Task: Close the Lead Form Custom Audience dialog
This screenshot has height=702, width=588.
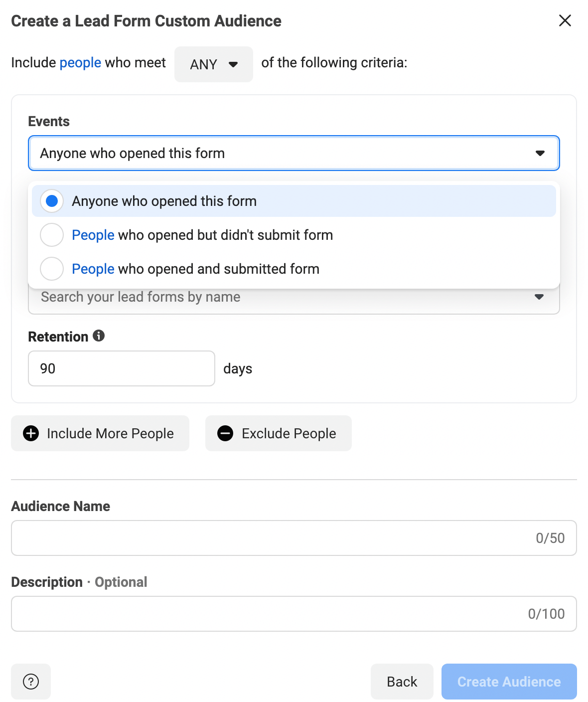Action: (x=565, y=20)
